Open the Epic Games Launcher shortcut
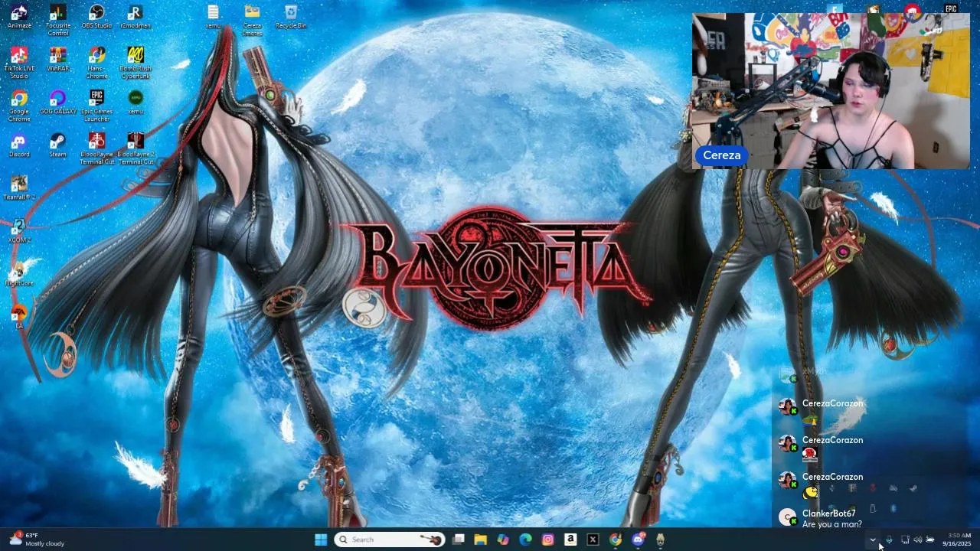 pos(96,106)
